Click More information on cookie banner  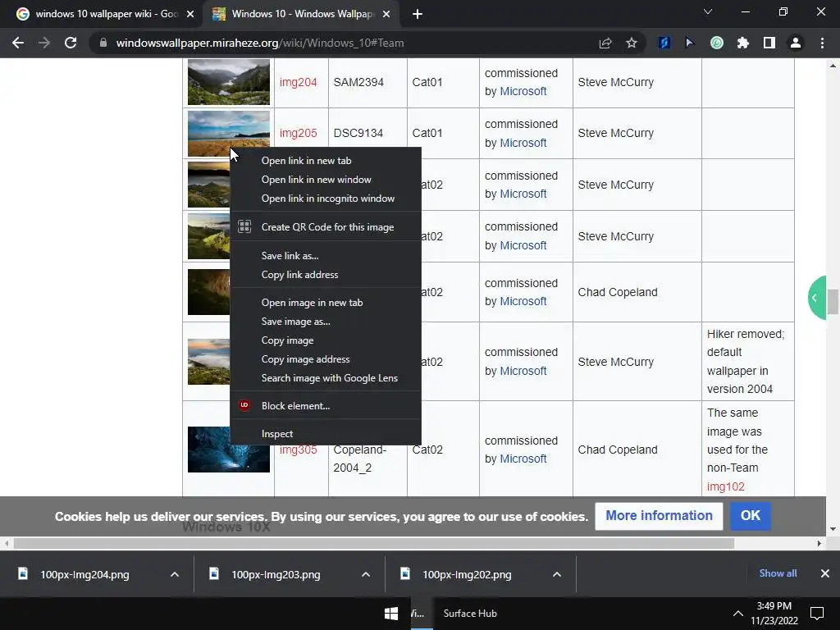pyautogui.click(x=659, y=516)
